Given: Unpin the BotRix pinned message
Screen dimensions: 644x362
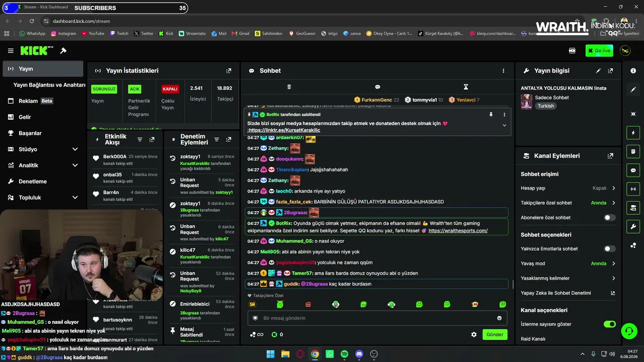Looking at the screenshot, I should 491,115.
